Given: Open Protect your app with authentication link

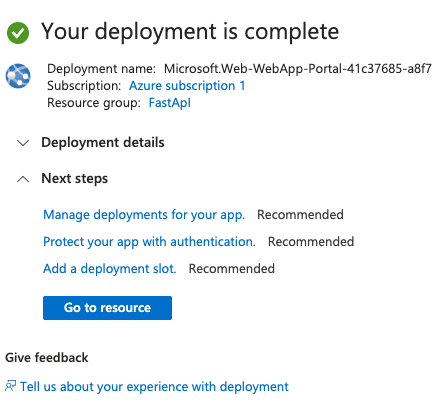Looking at the screenshot, I should point(149,242).
